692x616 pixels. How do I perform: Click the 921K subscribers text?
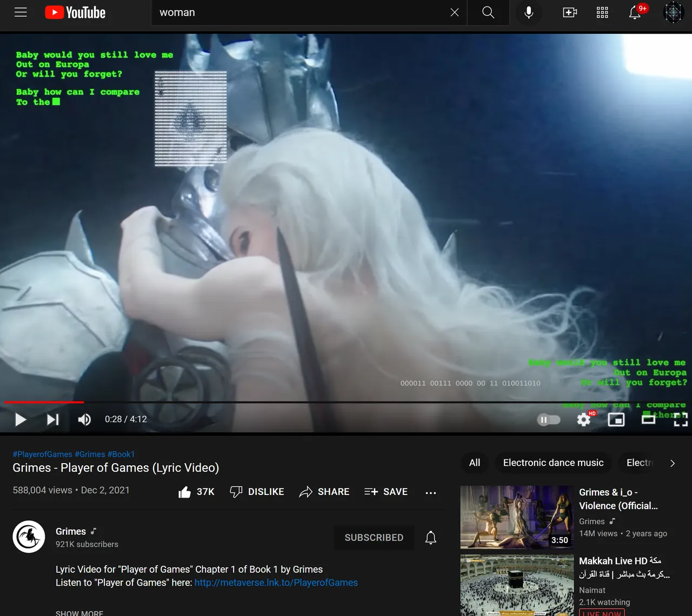pos(87,544)
